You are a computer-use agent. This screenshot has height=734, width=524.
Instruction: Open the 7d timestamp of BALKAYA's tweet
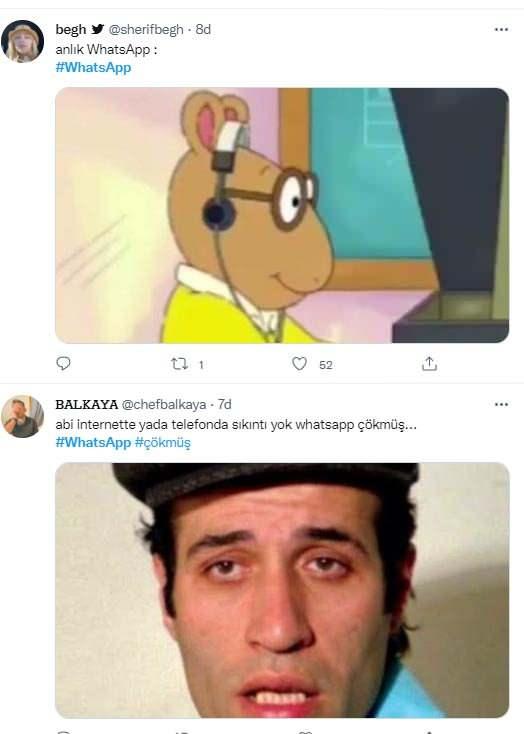224,404
